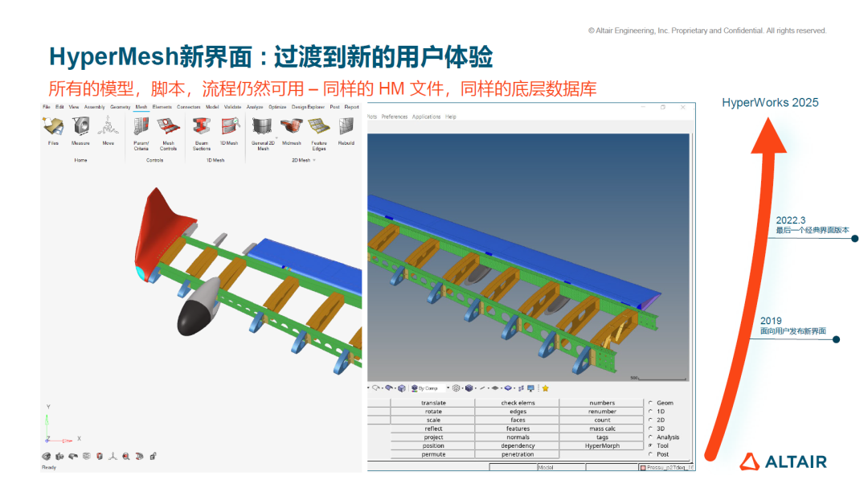Launch the Midmesh tool
Screen dimensions: 868x480
[x=291, y=127]
